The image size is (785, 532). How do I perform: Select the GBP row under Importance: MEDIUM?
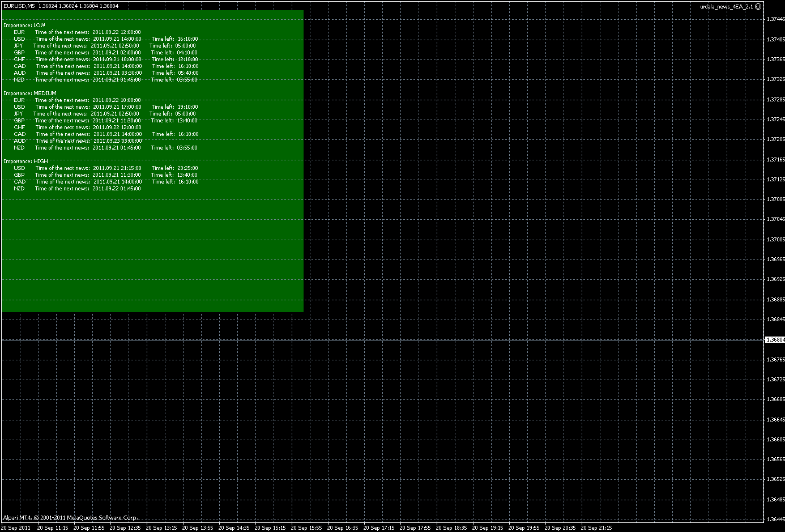coord(105,121)
